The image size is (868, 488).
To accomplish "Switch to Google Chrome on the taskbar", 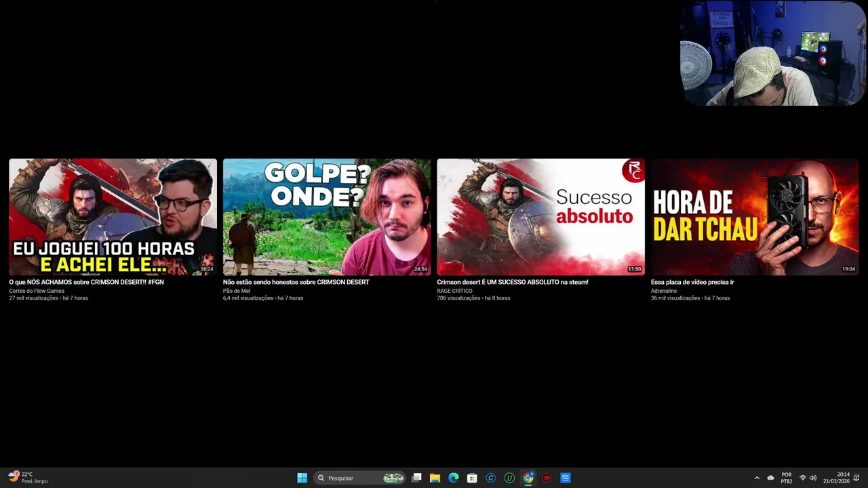I will pyautogui.click(x=528, y=478).
